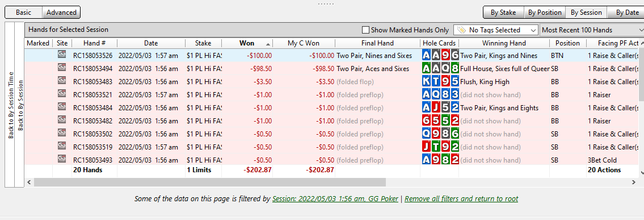The height and width of the screenshot is (220, 644).
Task: Click the tag icon in tags dropdown
Action: pos(461,30)
